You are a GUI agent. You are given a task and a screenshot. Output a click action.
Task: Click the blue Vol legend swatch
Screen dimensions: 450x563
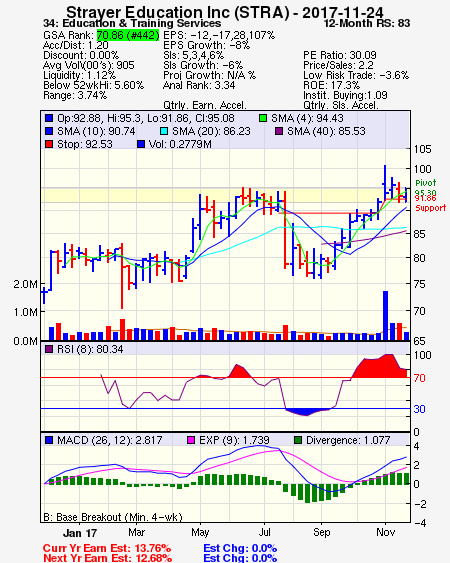(141, 144)
